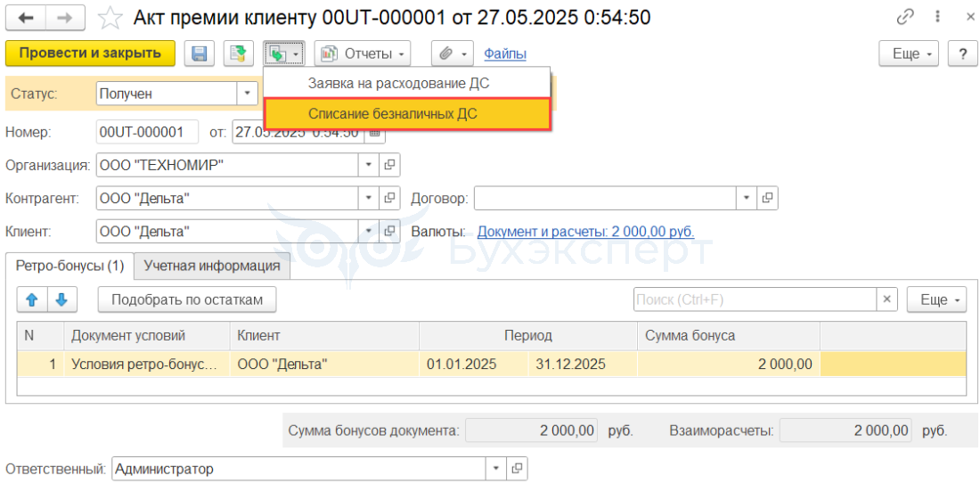Open the paperclip attachments dropdown
Screen dimensions: 980x492
tap(453, 53)
